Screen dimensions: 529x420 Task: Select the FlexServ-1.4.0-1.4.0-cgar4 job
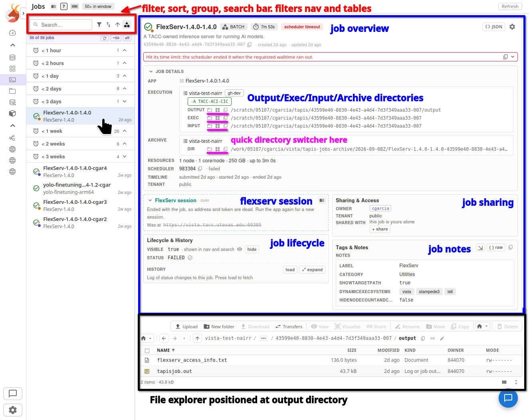[x=81, y=172]
